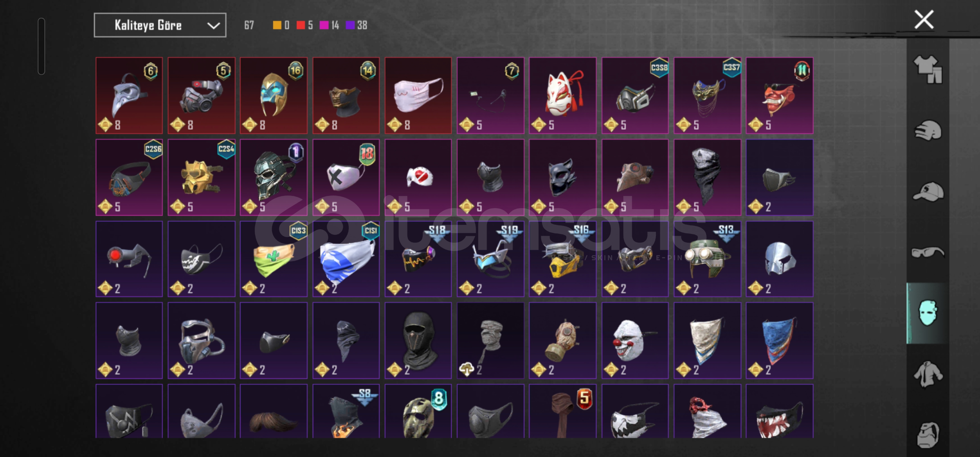
Task: Open the outfits clothing category icon
Action: [x=928, y=69]
